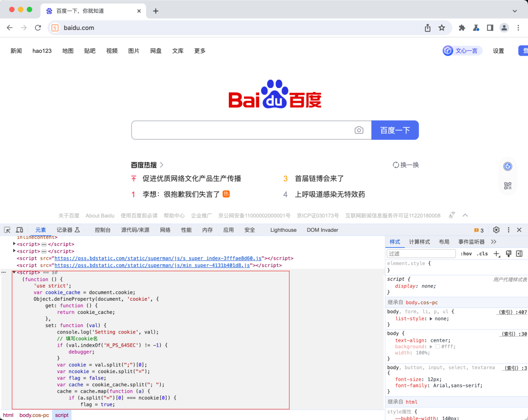
Task: Click the 换一换 refresh button
Action: point(406,165)
